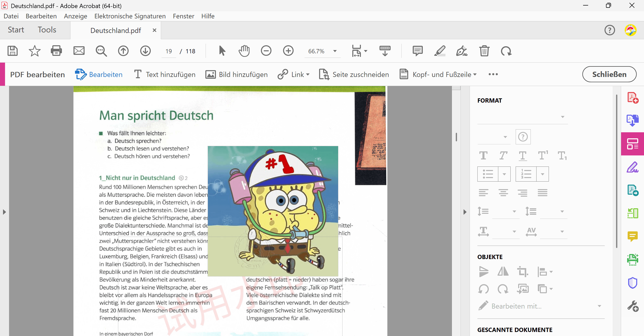Toggle italic text formatting
644x336 pixels.
503,155
